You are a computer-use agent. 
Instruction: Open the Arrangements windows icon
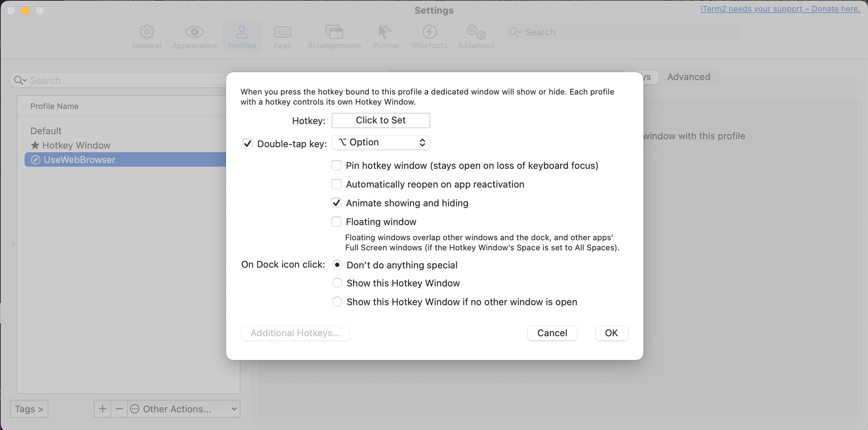[x=334, y=32]
